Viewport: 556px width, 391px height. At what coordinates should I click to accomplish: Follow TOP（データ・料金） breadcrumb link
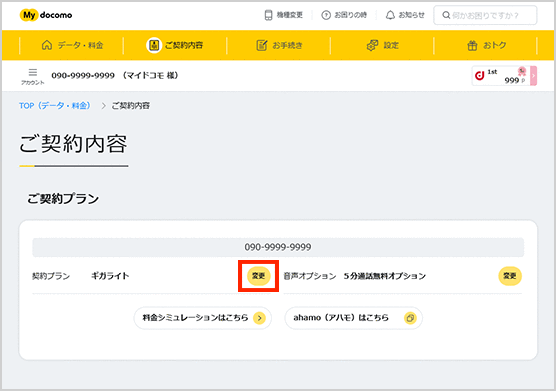coord(55,106)
